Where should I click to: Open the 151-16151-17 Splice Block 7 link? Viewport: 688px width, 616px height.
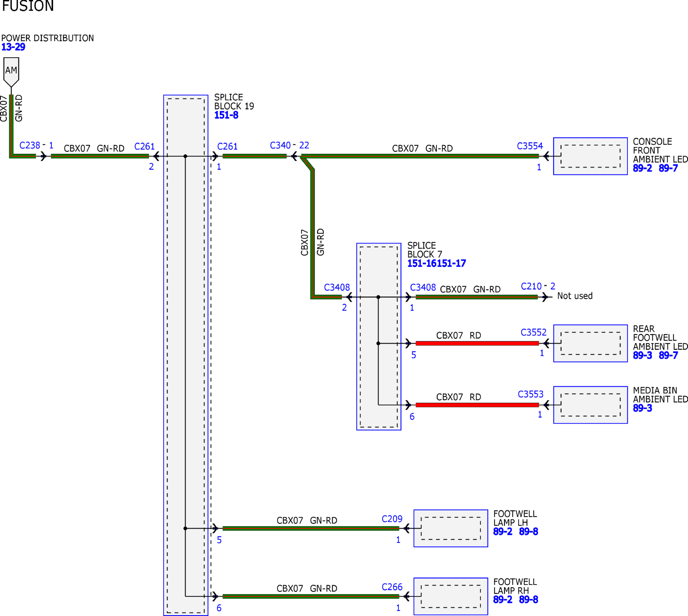point(436,263)
